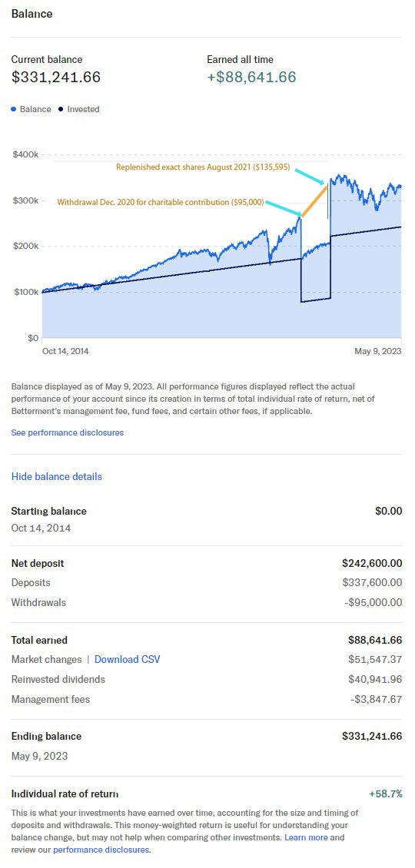Screen dimensions: 415x868
Task: Toggle the Invested series legend label
Action: coord(83,110)
